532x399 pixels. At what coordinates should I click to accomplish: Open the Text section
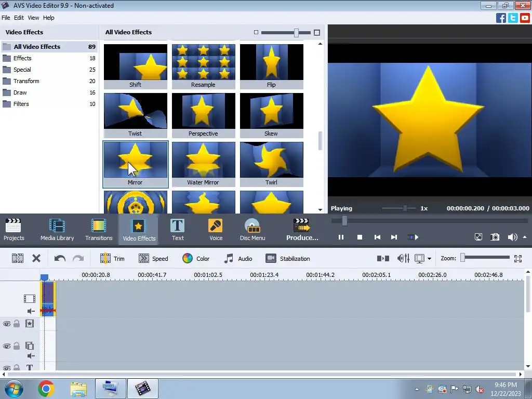coord(178,230)
